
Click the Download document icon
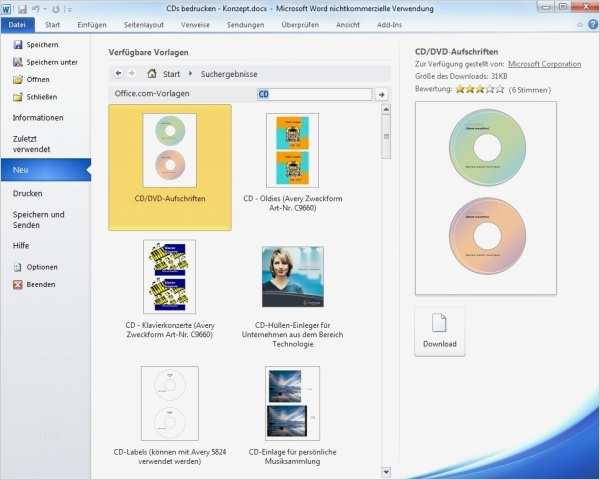pos(439,323)
